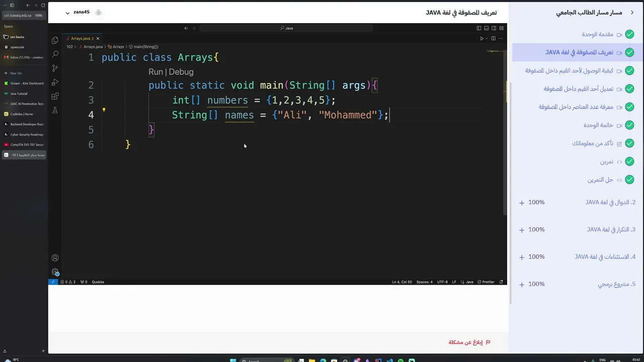The image size is (644, 362).
Task: Open the editor More Actions ellipsis
Action: pos(501,38)
